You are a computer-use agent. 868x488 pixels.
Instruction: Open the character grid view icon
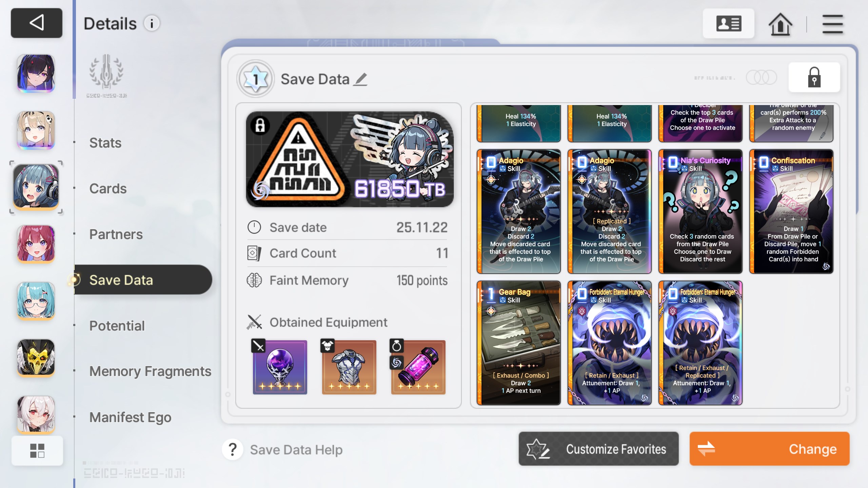click(37, 450)
